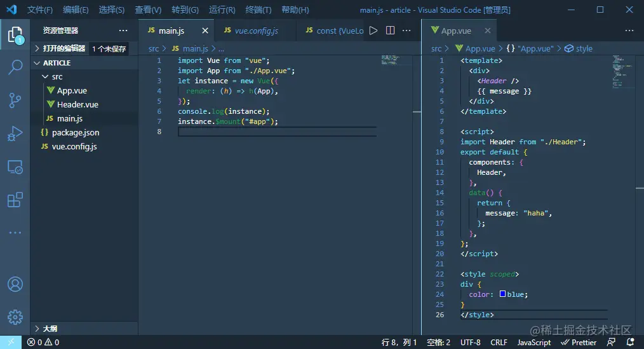Open the 转到(G) menu
Viewport: 644px width, 349px height.
click(185, 10)
